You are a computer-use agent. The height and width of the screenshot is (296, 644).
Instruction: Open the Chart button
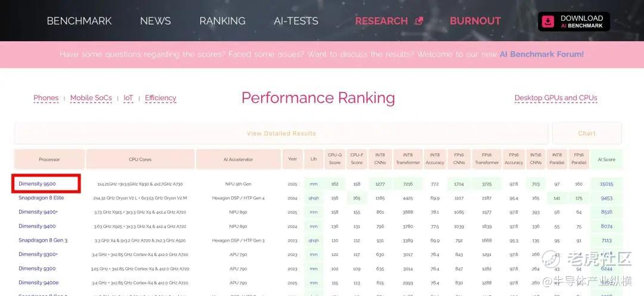[587, 133]
